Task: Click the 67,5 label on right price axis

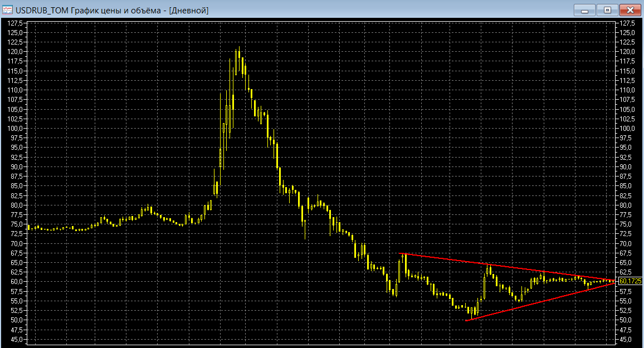Action: coord(626,253)
